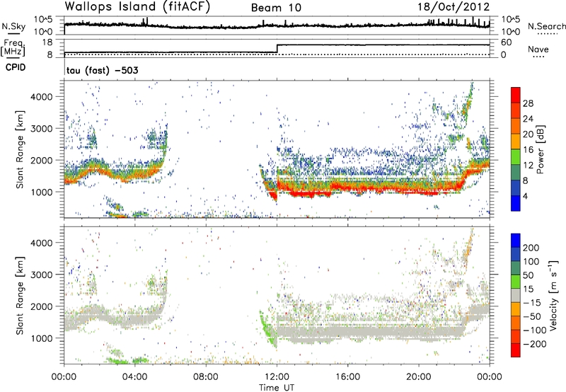
Task: Click 'Slant Range [km]' label of velocity panel
Action: coord(21,296)
